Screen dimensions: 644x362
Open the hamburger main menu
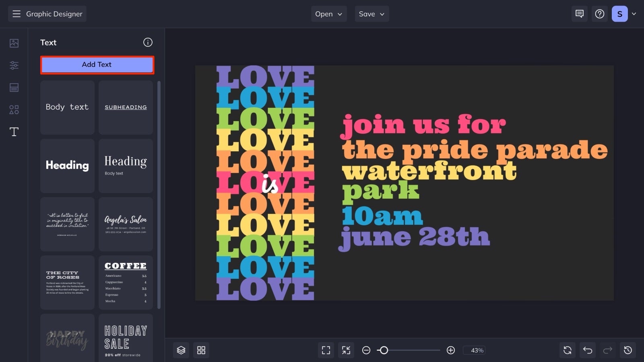[17, 14]
